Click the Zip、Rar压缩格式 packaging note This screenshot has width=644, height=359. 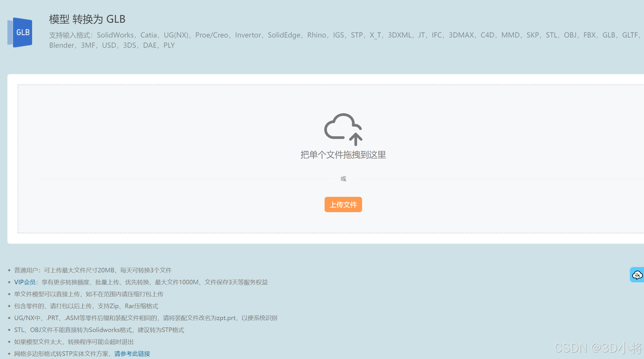pyautogui.click(x=86, y=306)
